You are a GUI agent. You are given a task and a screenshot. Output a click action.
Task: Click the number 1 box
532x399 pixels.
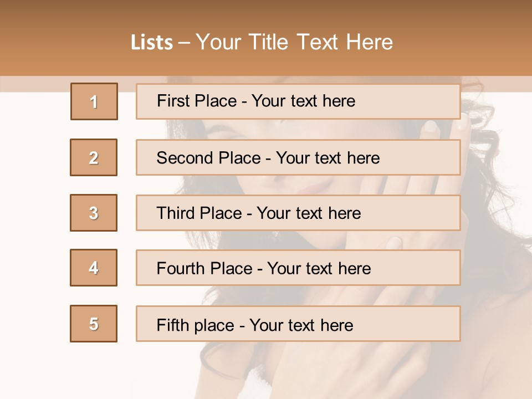pyautogui.click(x=94, y=101)
